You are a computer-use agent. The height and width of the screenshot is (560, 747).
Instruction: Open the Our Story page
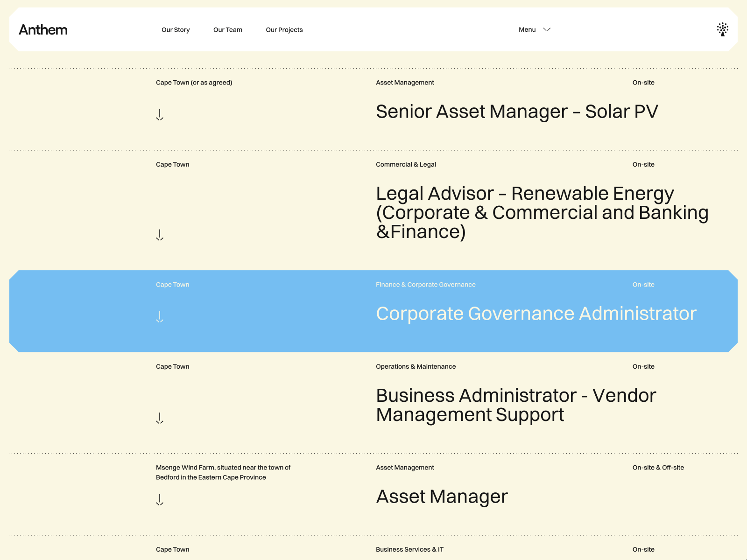pyautogui.click(x=176, y=30)
